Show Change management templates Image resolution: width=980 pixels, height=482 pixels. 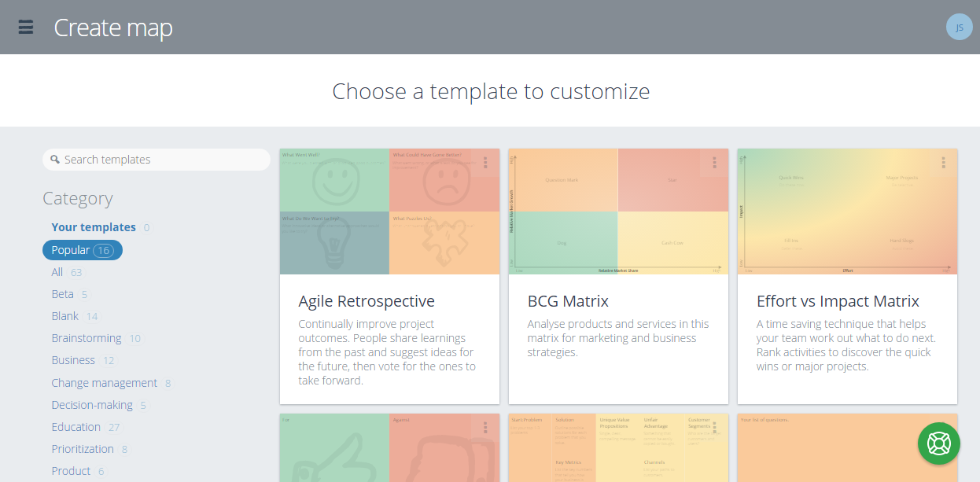(105, 382)
